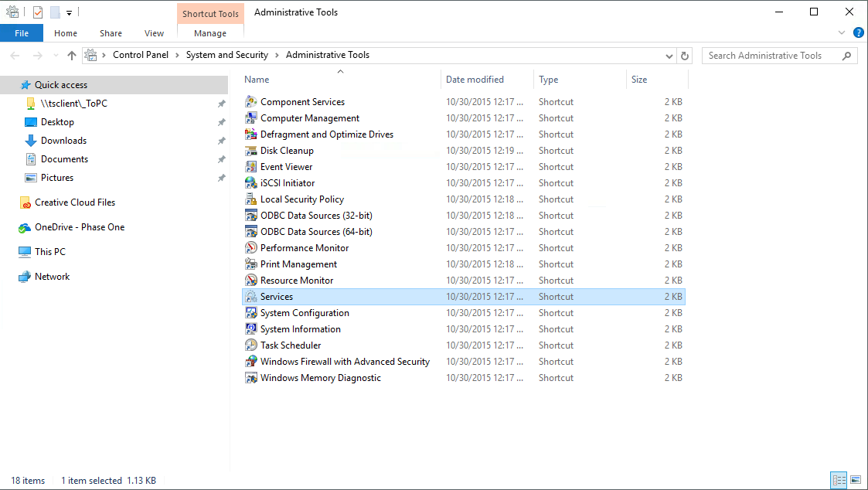Select the Resource Monitor icon
Screen dimensions: 868x490
click(x=250, y=280)
